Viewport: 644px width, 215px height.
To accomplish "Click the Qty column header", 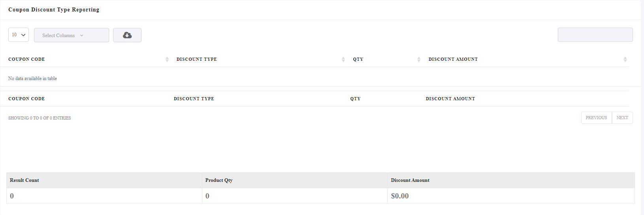I will [x=358, y=59].
